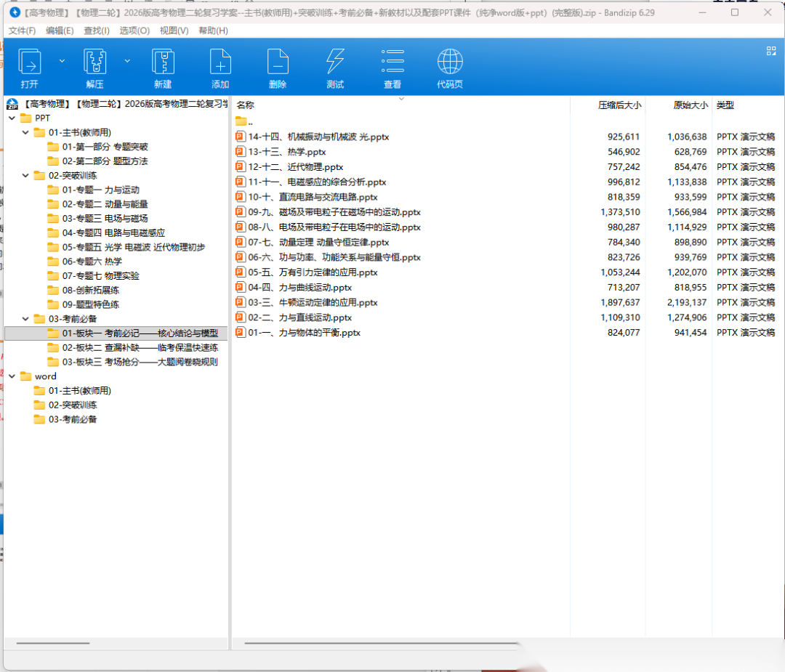Click the 打开 (Open) toolbar icon
Viewport: 785px width, 672px height.
coord(29,62)
